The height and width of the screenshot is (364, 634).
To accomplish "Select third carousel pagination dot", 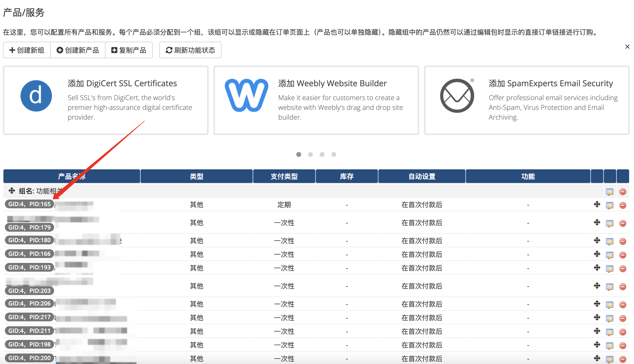I will click(322, 154).
